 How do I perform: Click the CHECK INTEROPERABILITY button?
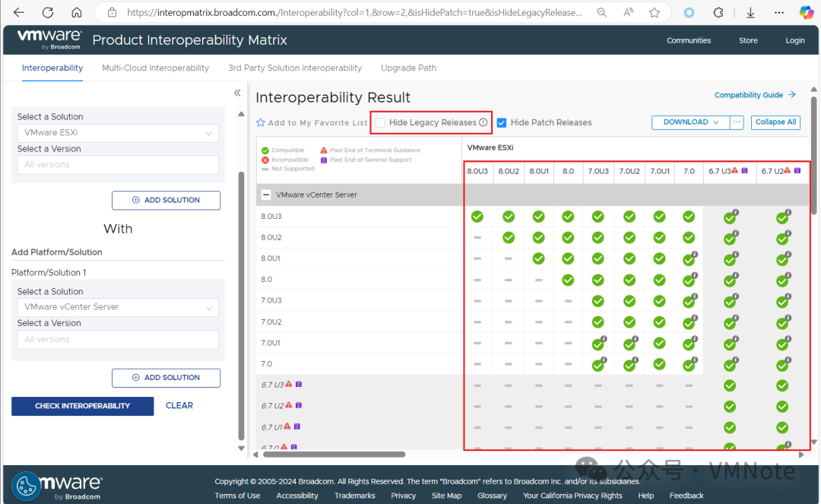pos(83,406)
